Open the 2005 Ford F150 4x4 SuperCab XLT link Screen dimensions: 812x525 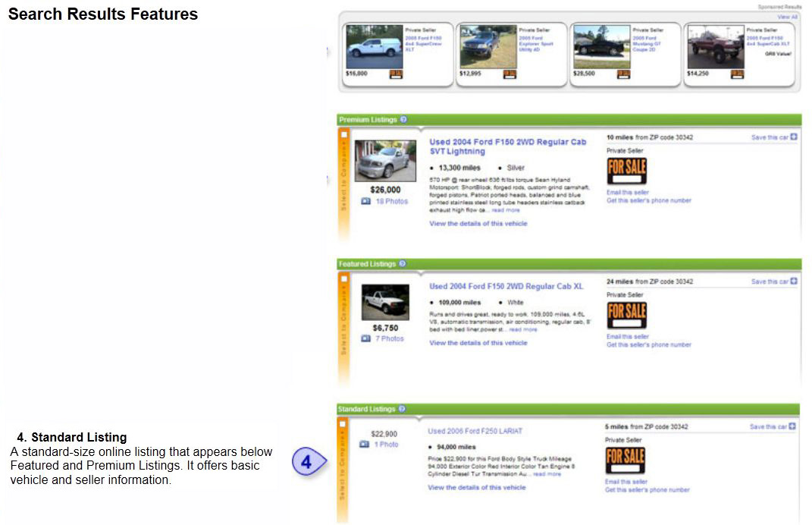pos(768,41)
